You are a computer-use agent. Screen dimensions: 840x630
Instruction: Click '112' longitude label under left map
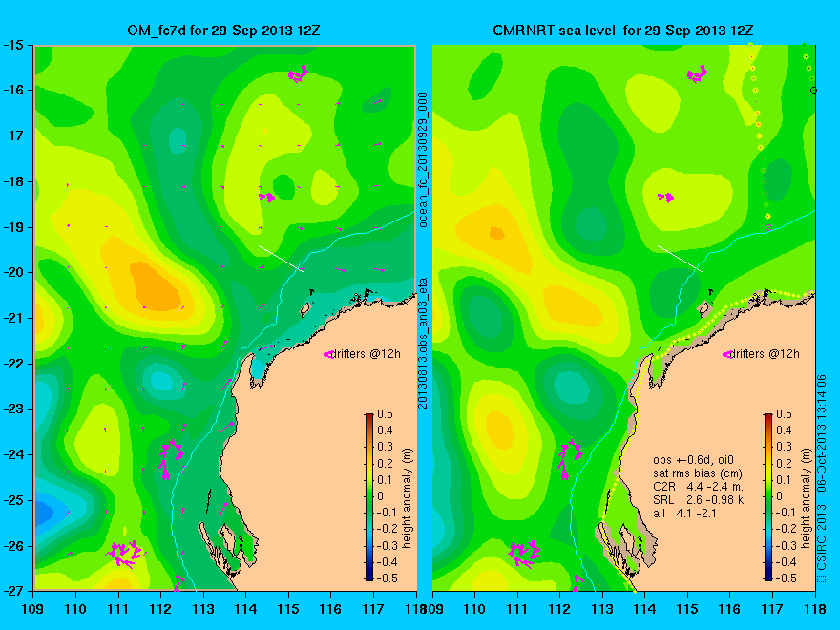click(160, 609)
